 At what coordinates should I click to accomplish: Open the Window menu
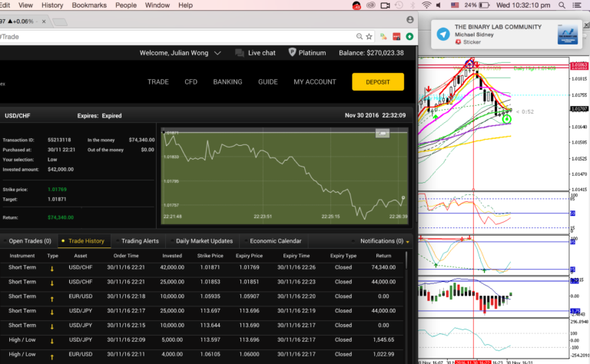point(157,5)
